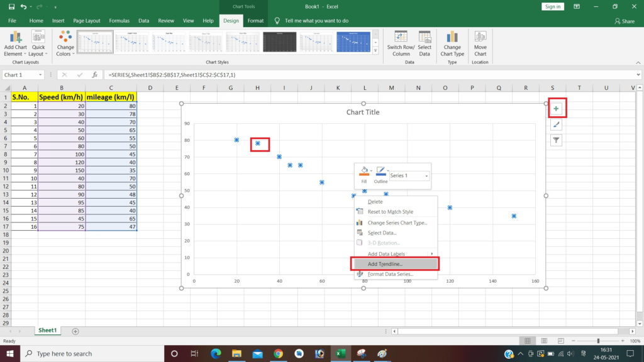Click the Redo arrow icon
Image resolution: width=644 pixels, height=362 pixels.
click(40, 6)
